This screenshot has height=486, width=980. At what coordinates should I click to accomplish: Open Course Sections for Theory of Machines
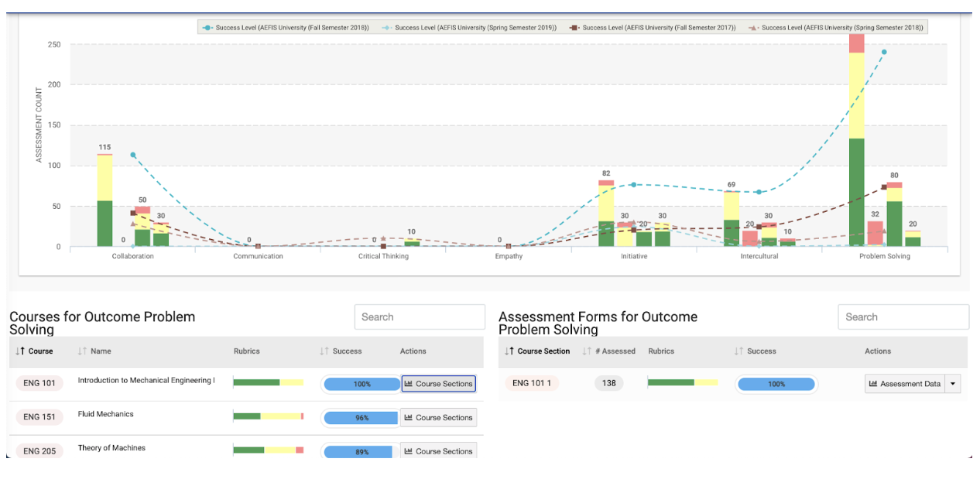(x=438, y=450)
